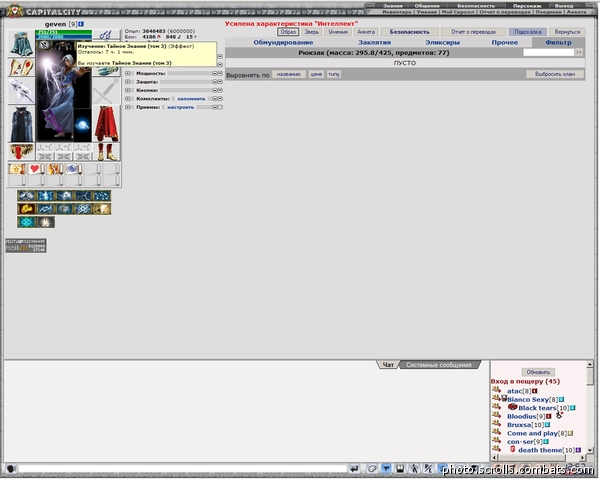Expand the Приемы section
The width and height of the screenshot is (600, 480).
[x=128, y=107]
